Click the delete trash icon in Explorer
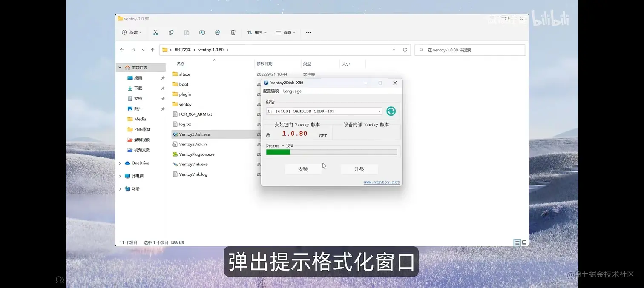Viewport: 644px width, 288px height. click(x=233, y=32)
